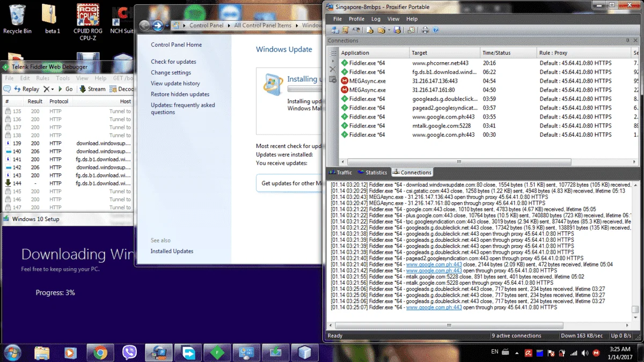Open Proxy Servers settings in Proxifier toolbar

pos(335,30)
